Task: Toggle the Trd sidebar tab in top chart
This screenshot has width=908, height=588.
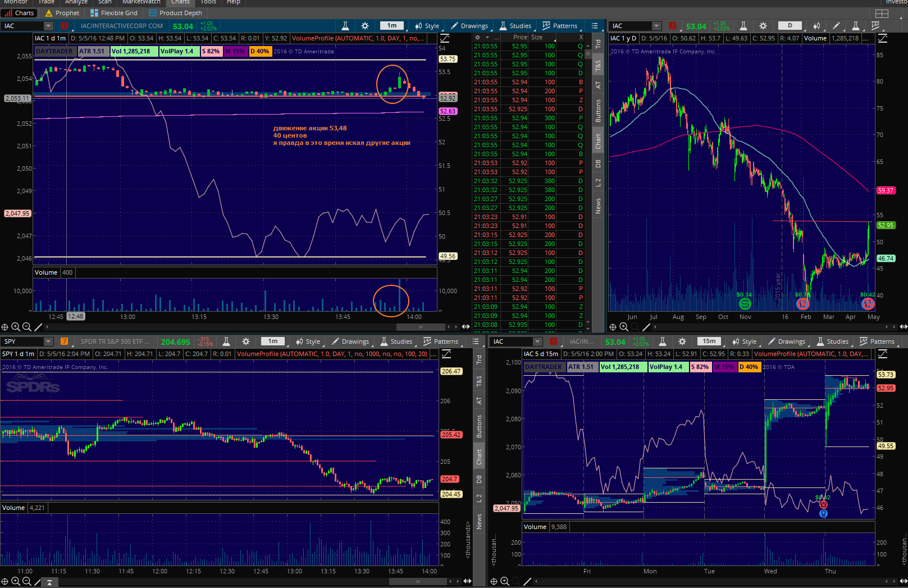Action: pyautogui.click(x=598, y=43)
